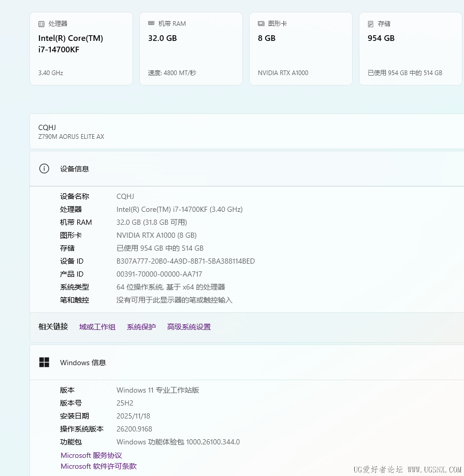
Task: Open the Intel Core i7-14700KF processor card
Action: (81, 49)
